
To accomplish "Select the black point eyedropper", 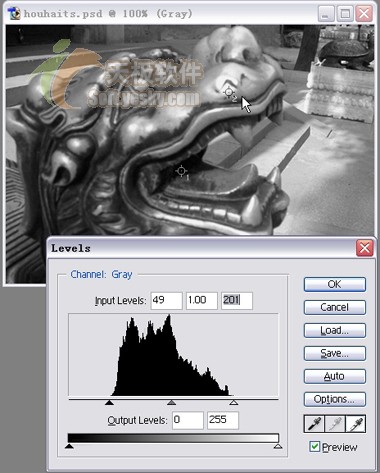I will pyautogui.click(x=314, y=424).
